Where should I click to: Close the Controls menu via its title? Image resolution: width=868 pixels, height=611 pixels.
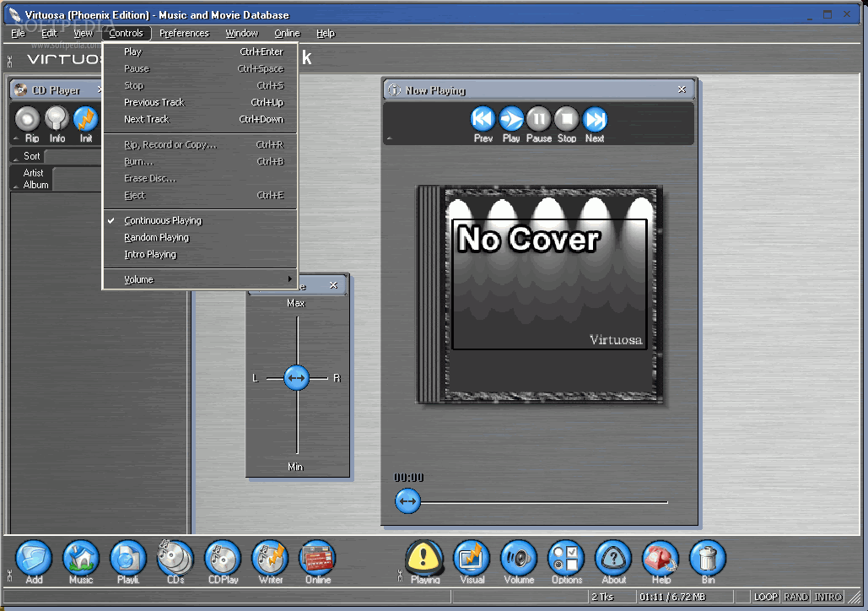click(x=127, y=33)
